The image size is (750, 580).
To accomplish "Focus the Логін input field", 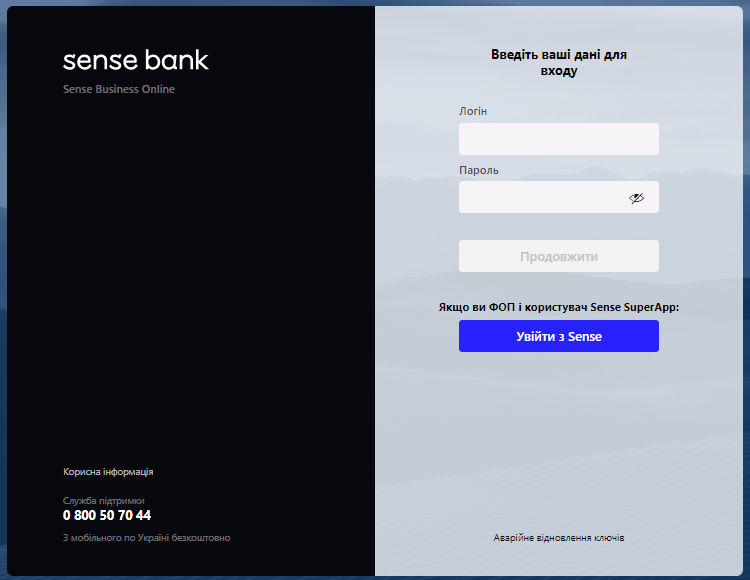I will pyautogui.click(x=559, y=139).
